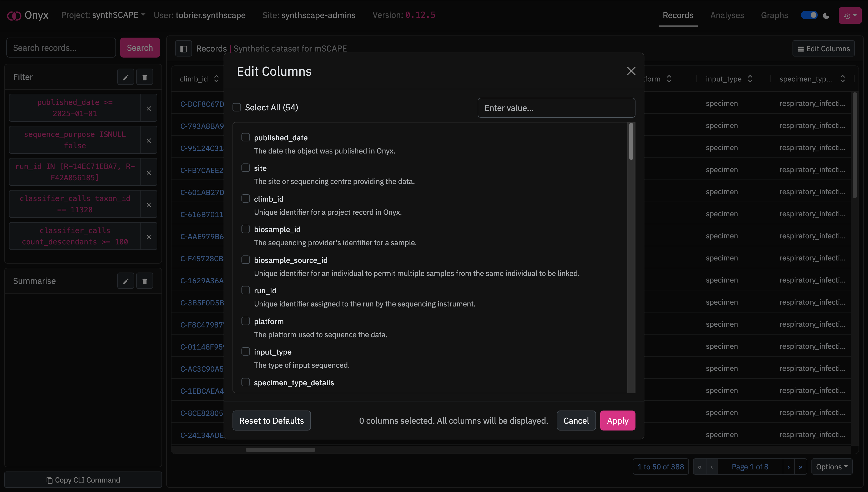
Task: Go to next page of records
Action: (789, 467)
